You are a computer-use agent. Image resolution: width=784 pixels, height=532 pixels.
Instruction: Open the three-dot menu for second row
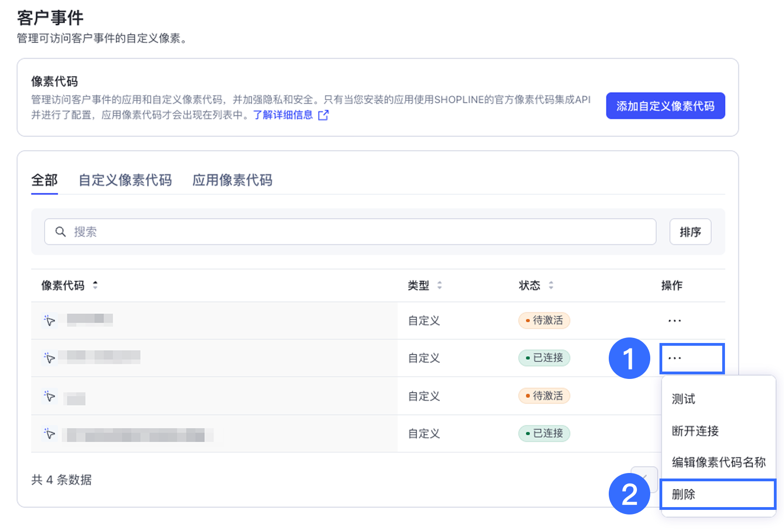click(674, 358)
